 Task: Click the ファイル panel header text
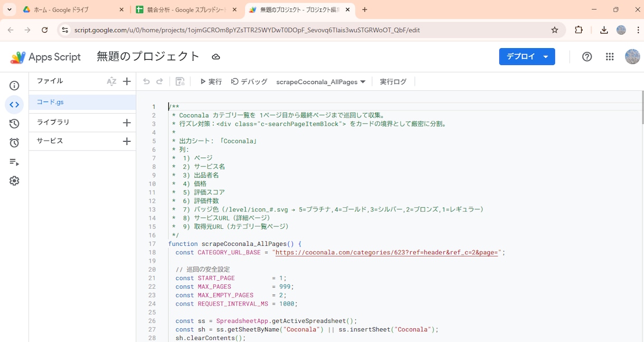[50, 81]
